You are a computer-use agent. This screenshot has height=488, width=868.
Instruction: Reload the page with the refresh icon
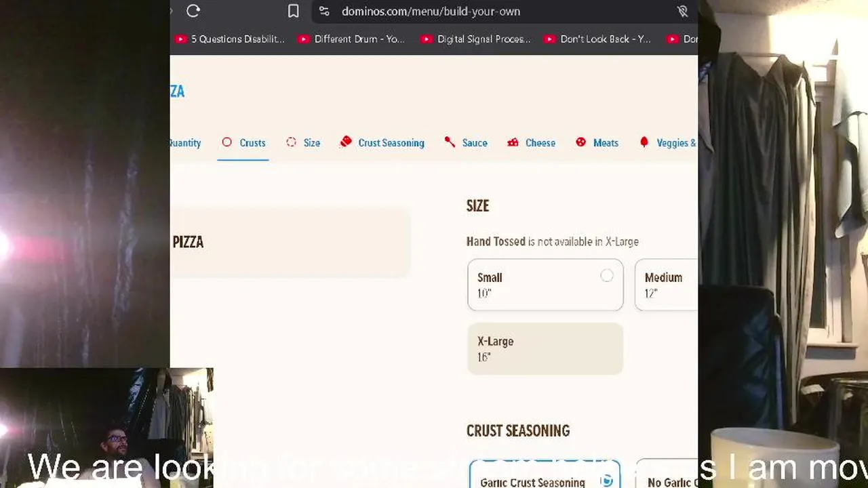[193, 11]
